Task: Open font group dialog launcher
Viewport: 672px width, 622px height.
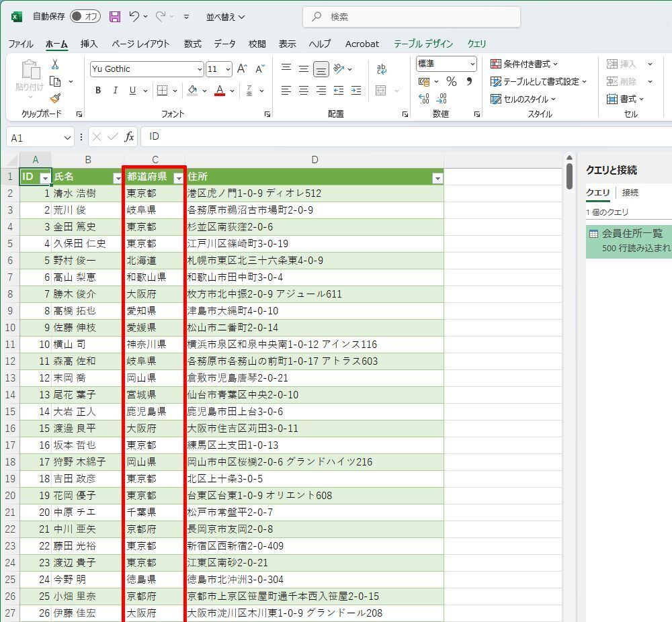Action: click(267, 114)
